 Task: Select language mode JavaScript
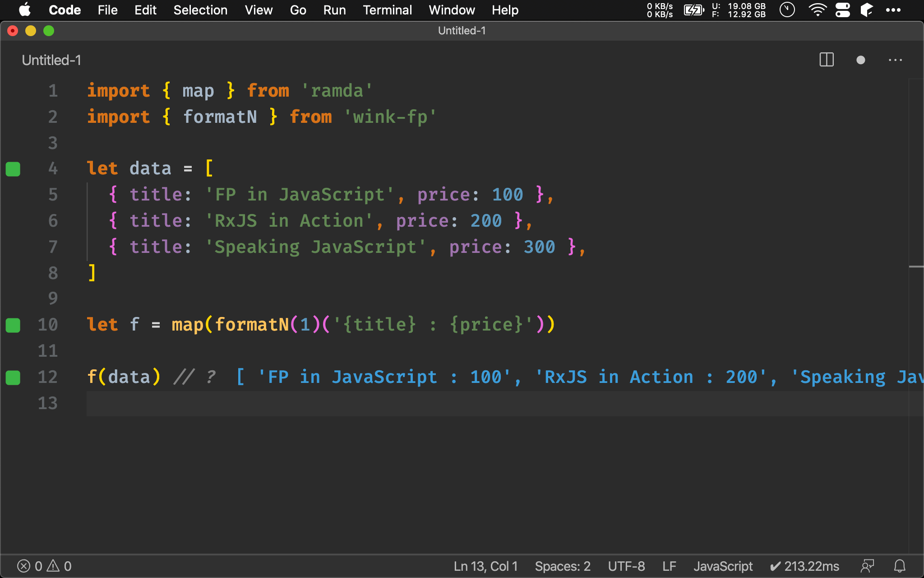click(723, 566)
